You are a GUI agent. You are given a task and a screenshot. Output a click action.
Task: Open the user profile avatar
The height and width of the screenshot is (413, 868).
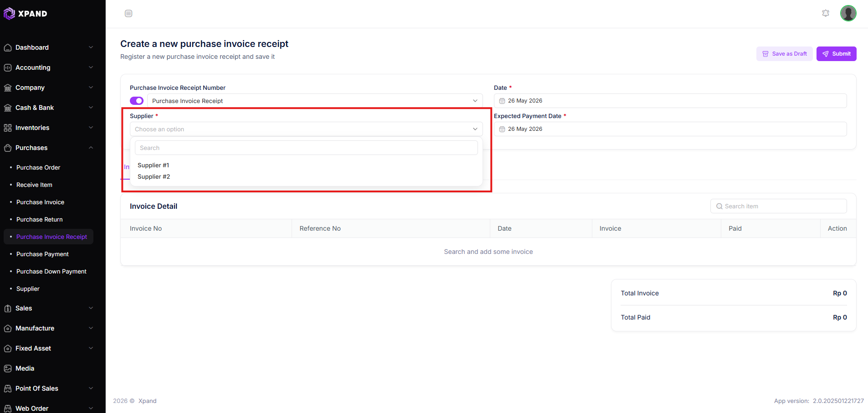[x=848, y=13]
